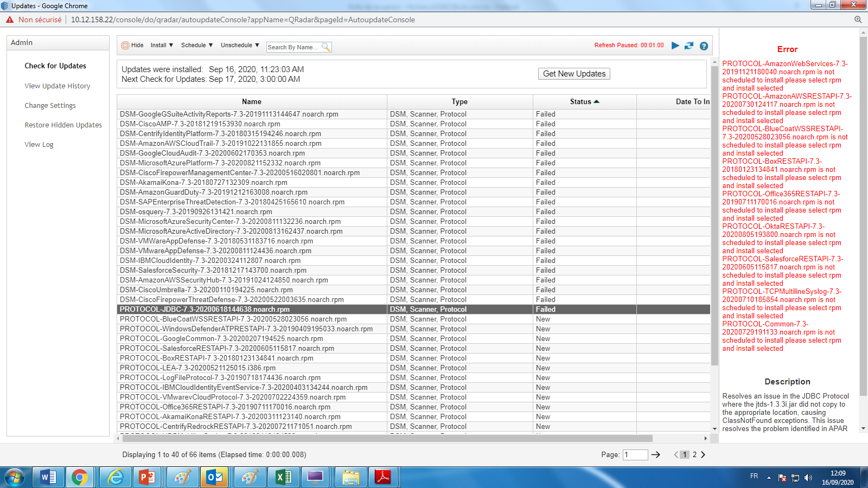Viewport: 868px width, 488px height.
Task: Select the DSM-MicrosoftAzurePlatform row
Action: point(413,163)
